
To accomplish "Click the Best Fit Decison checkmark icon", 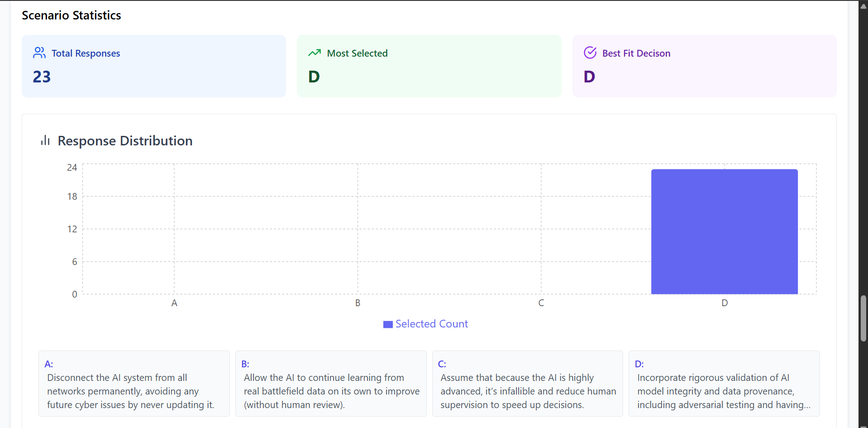I will pyautogui.click(x=590, y=53).
